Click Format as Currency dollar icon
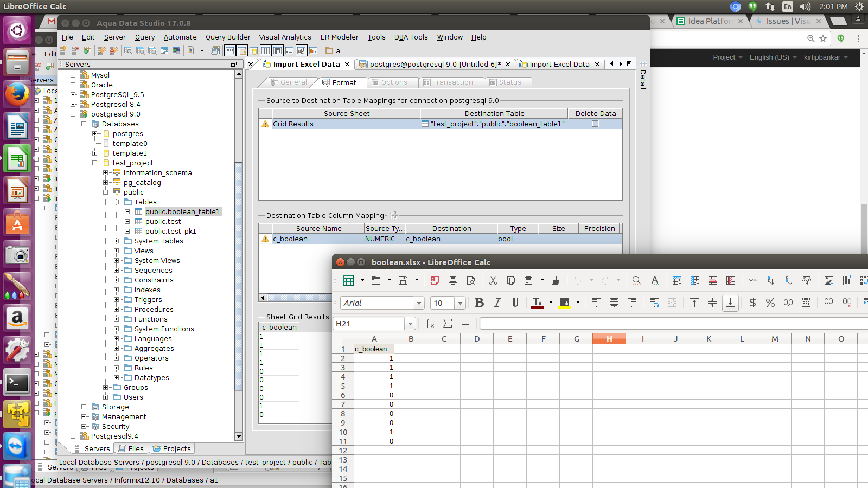This screenshot has width=868, height=488. click(x=752, y=303)
